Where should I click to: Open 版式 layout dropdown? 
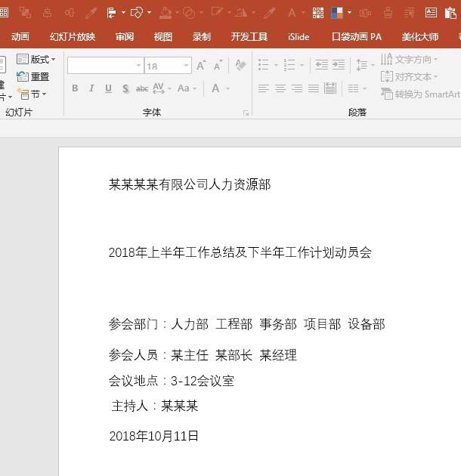pyautogui.click(x=36, y=59)
